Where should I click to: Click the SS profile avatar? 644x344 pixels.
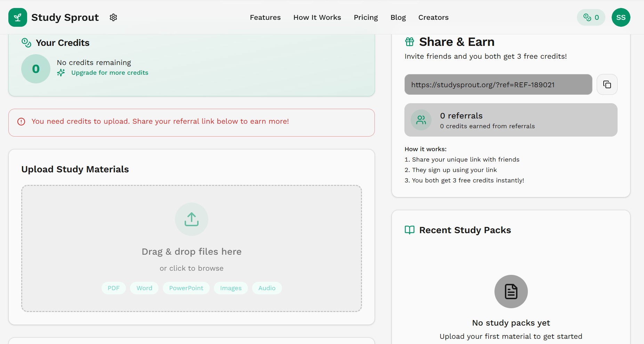pyautogui.click(x=621, y=17)
